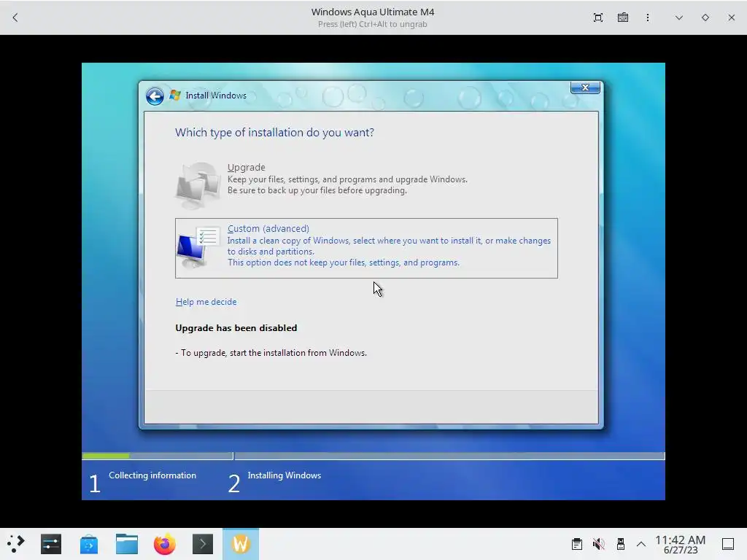
Task: Click the 'Upgrade has been disabled' heading
Action: (236, 327)
